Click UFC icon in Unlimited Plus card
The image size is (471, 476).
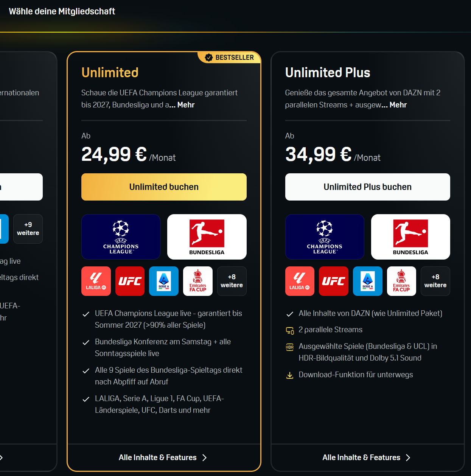pyautogui.click(x=333, y=281)
